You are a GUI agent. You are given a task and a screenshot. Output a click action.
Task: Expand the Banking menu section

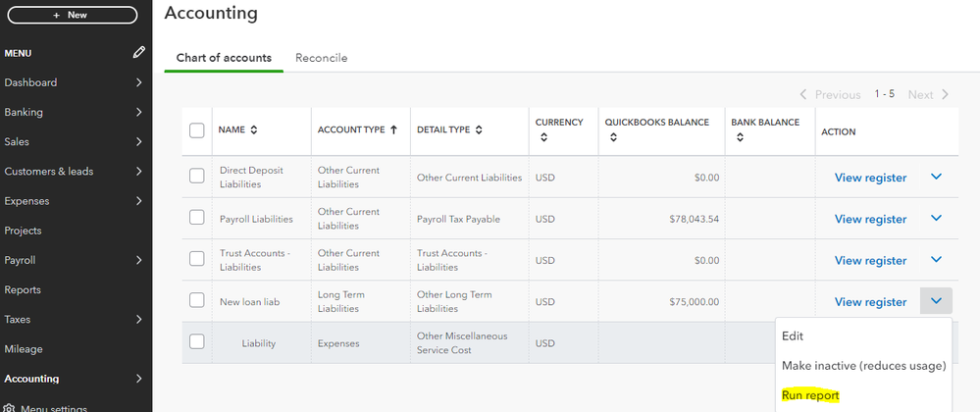(138, 112)
